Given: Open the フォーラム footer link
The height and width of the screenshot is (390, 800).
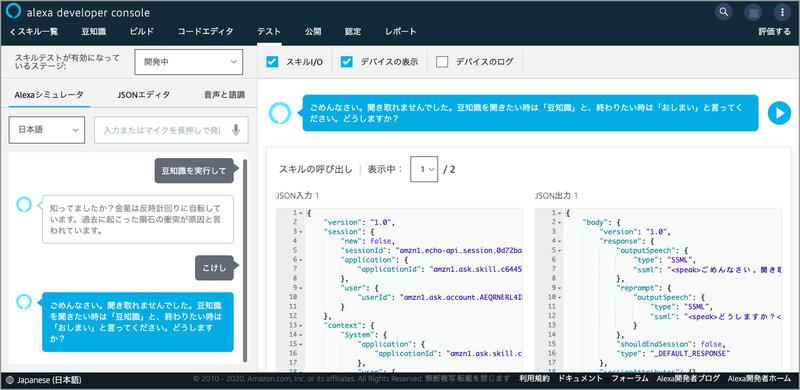Looking at the screenshot, I should [630, 379].
